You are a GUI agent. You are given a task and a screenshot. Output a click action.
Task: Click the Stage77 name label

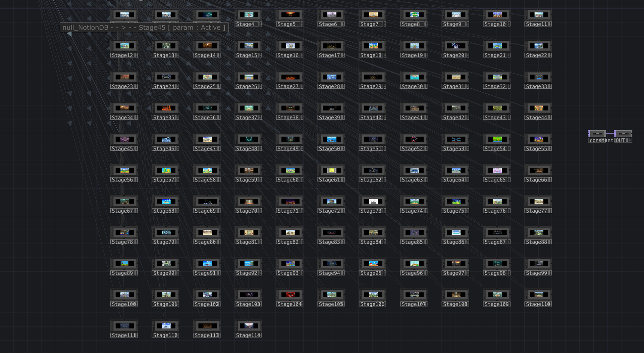pos(536,211)
